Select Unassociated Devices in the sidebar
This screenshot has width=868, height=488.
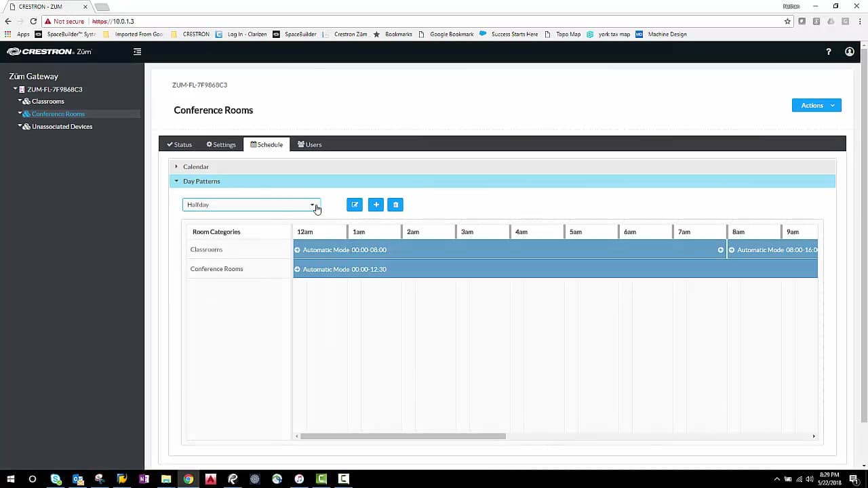[62, 127]
